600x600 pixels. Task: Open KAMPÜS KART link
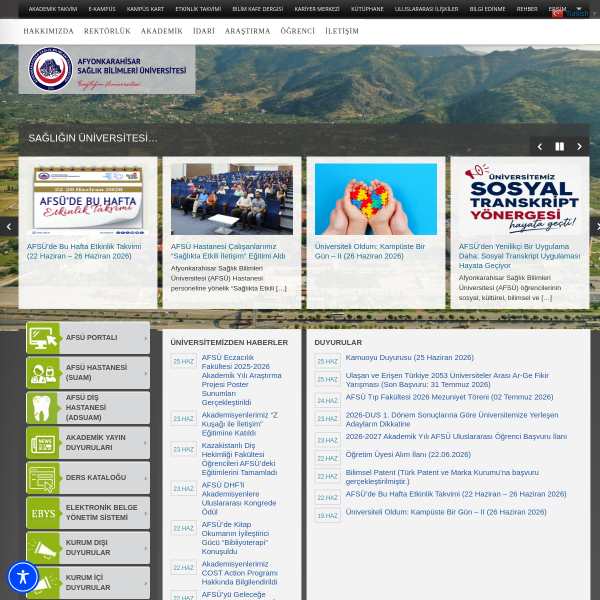[x=145, y=9]
